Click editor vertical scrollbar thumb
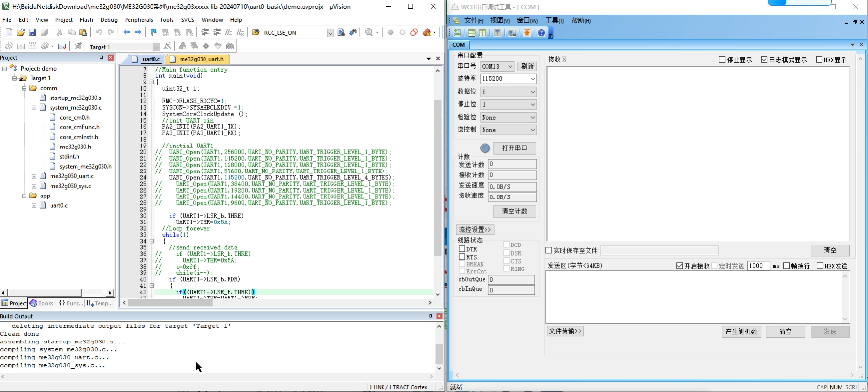Viewport: 868px width, 392px height. [x=438, y=178]
